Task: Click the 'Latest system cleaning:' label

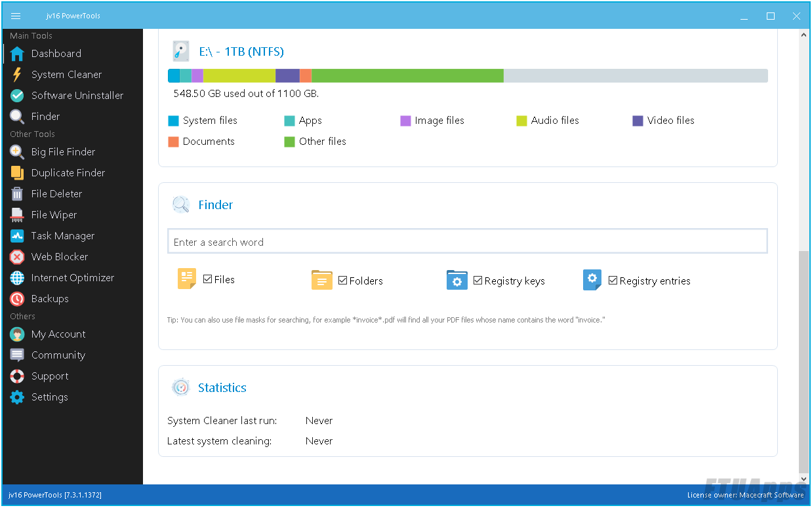Action: coord(220,441)
